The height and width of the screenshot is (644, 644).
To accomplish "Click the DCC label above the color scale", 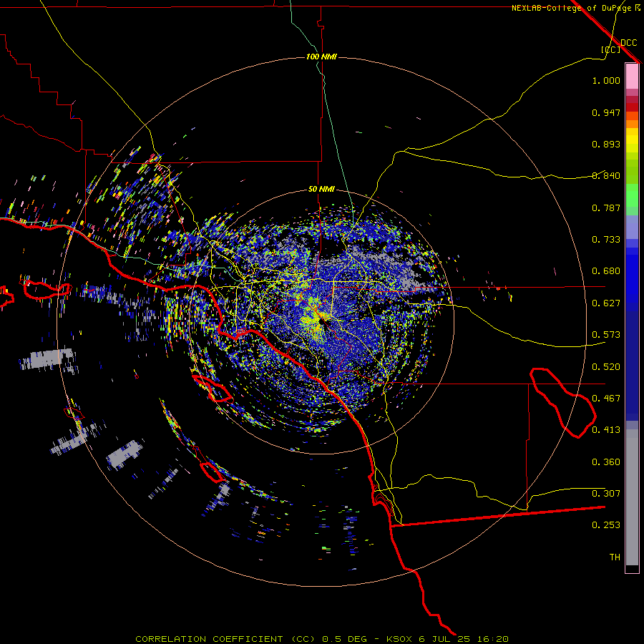I will (x=629, y=43).
